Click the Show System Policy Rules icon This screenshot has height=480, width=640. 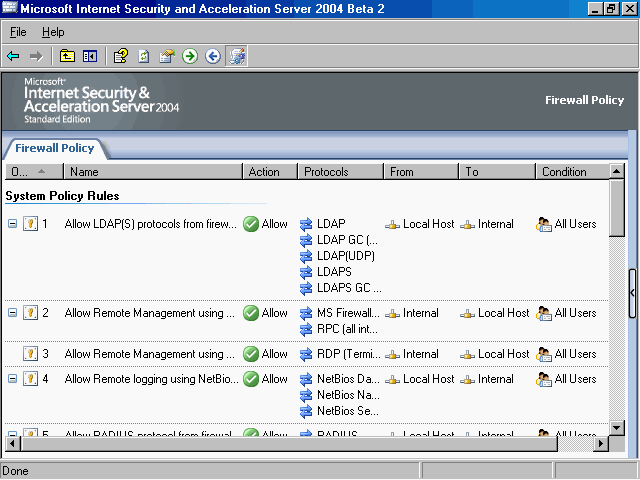tap(237, 56)
